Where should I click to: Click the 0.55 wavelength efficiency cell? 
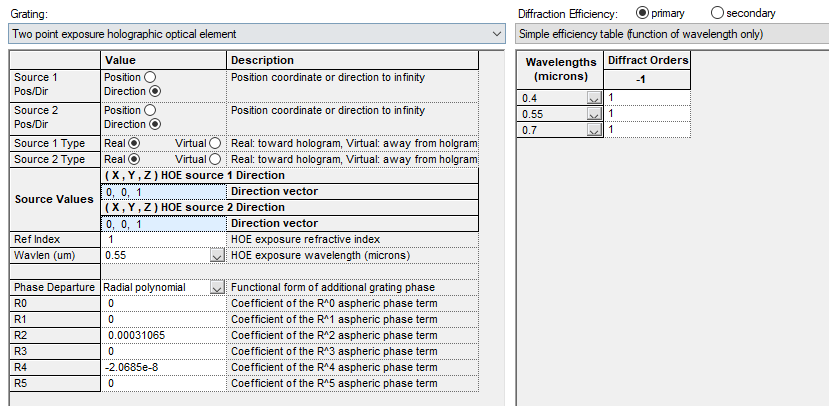coord(647,114)
